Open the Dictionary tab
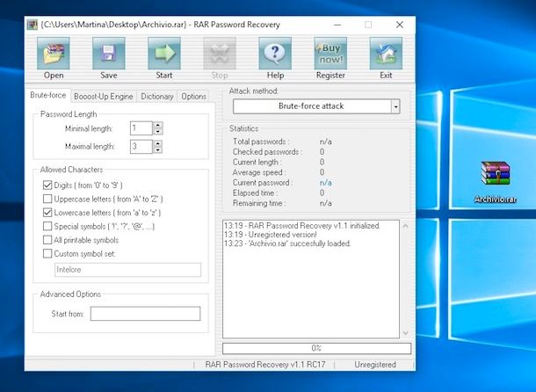536x392 pixels. click(x=157, y=97)
